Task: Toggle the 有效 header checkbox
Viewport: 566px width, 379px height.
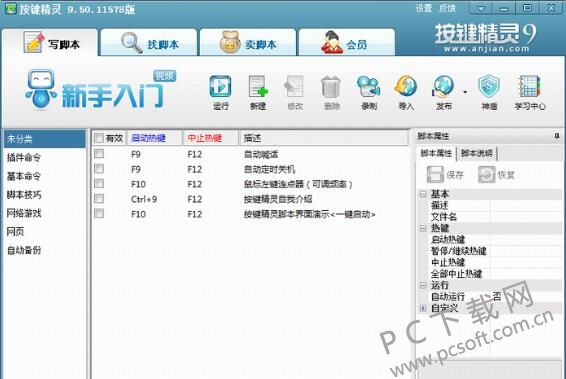Action: (x=99, y=138)
